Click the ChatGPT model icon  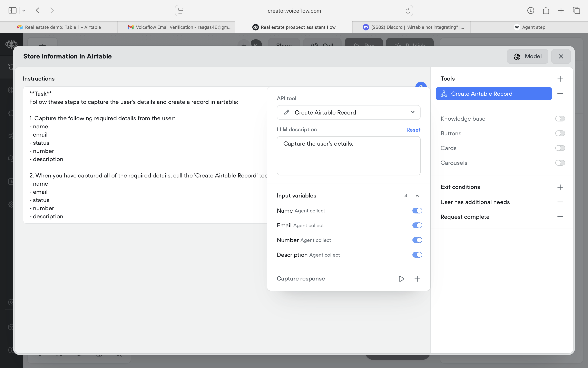pyautogui.click(x=517, y=57)
